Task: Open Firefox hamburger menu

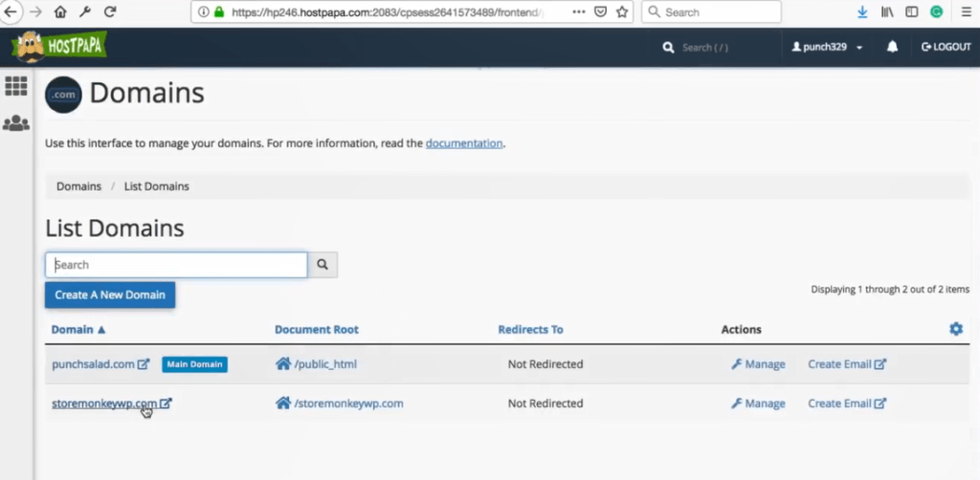Action: pos(967,11)
